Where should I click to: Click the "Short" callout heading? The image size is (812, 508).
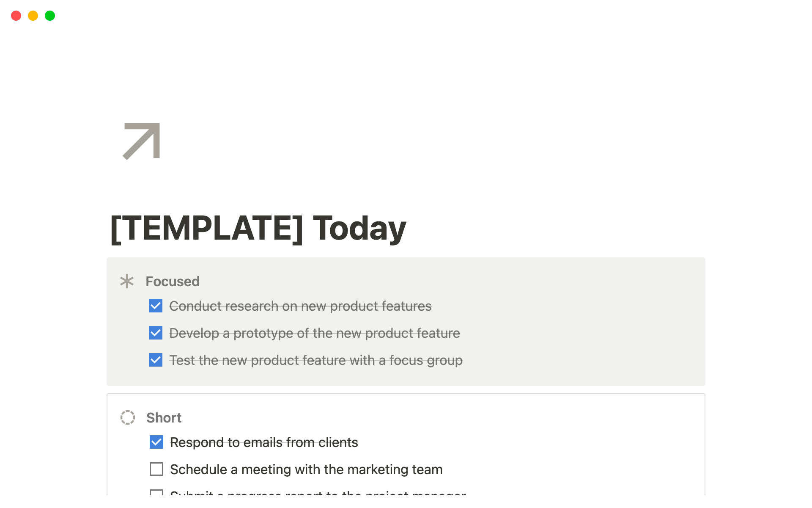164,418
